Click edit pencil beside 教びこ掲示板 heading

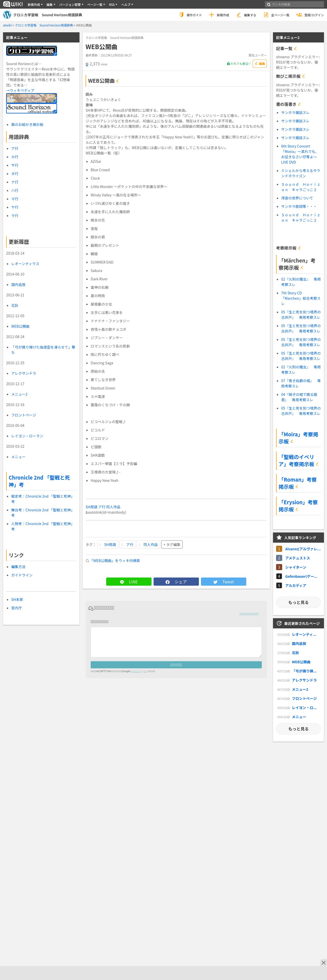pos(303,76)
